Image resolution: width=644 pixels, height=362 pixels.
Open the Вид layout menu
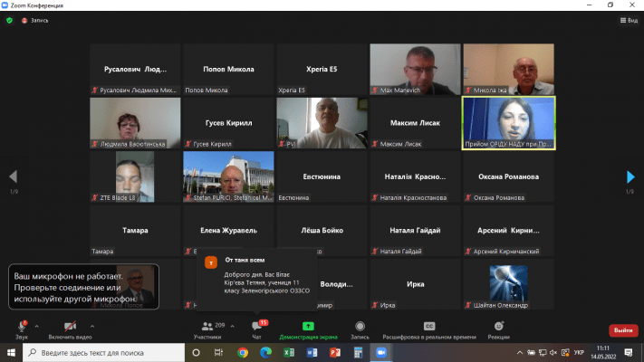(x=629, y=20)
